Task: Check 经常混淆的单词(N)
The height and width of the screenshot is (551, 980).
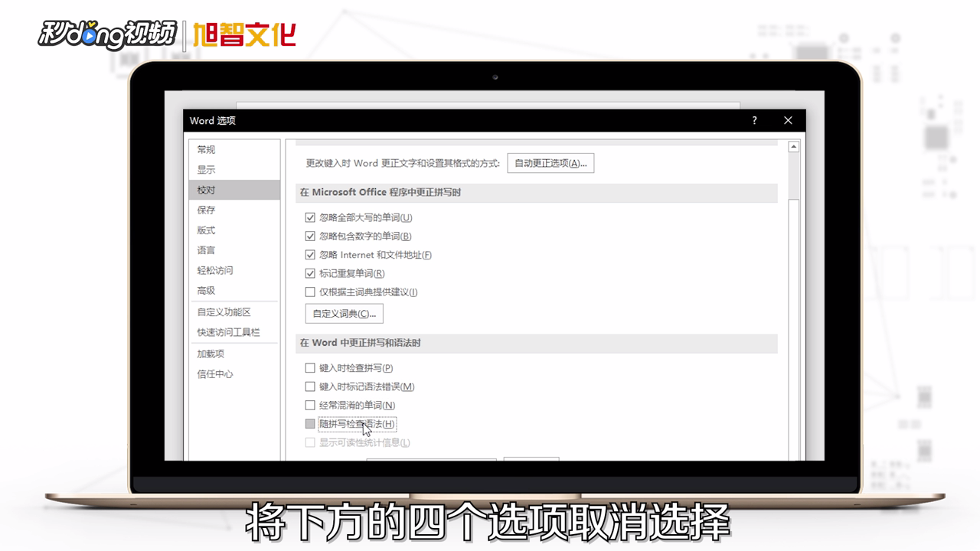Action: 310,405
